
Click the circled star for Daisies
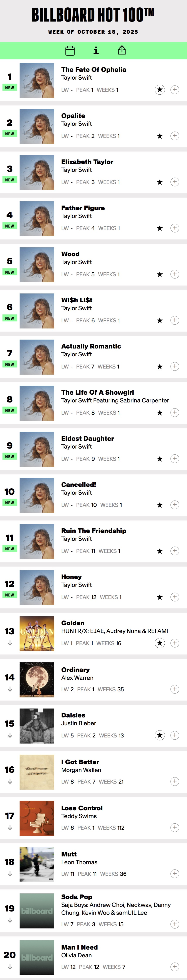point(160,735)
